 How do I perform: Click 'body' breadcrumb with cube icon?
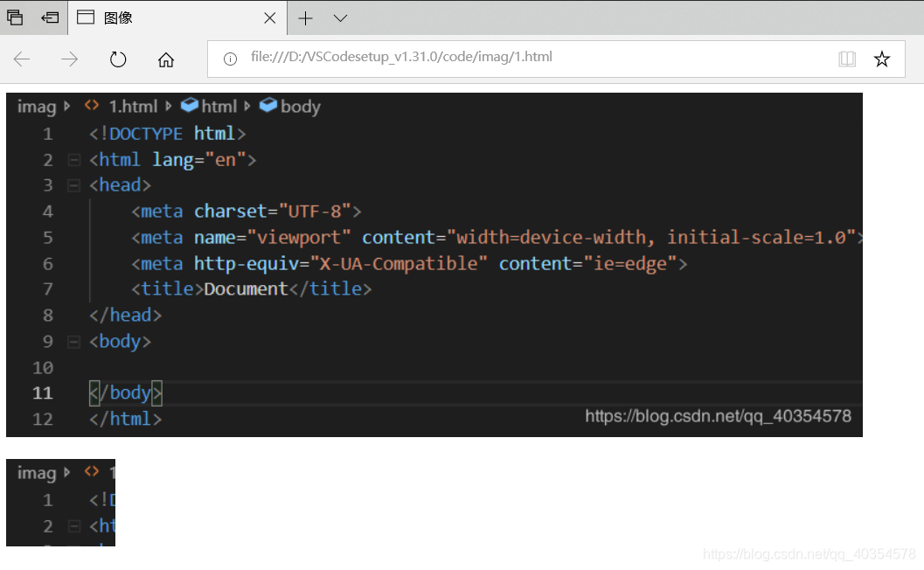click(x=290, y=106)
